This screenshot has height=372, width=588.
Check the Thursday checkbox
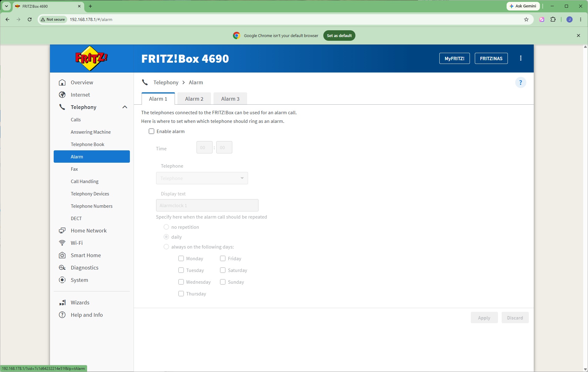181,294
